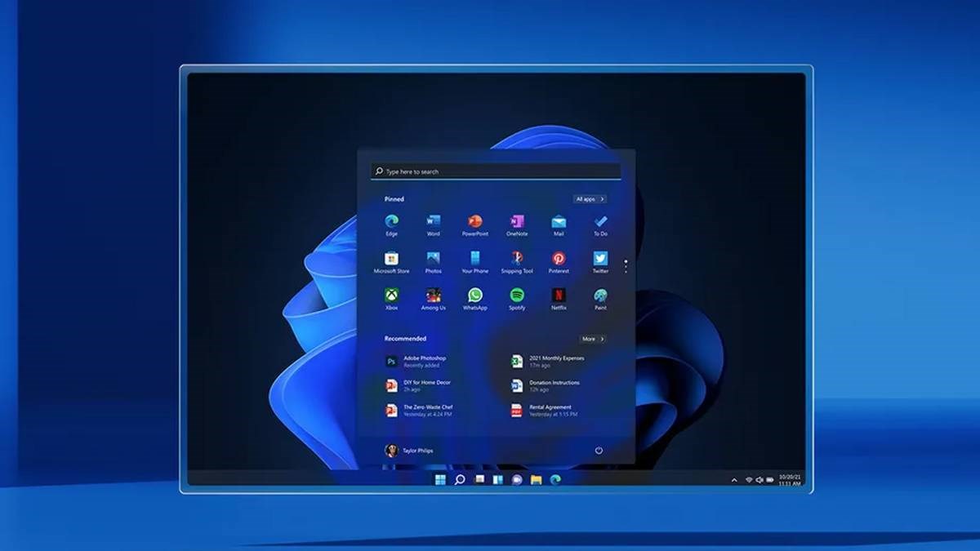
Task: Click the Type here to search box
Action: click(x=496, y=171)
